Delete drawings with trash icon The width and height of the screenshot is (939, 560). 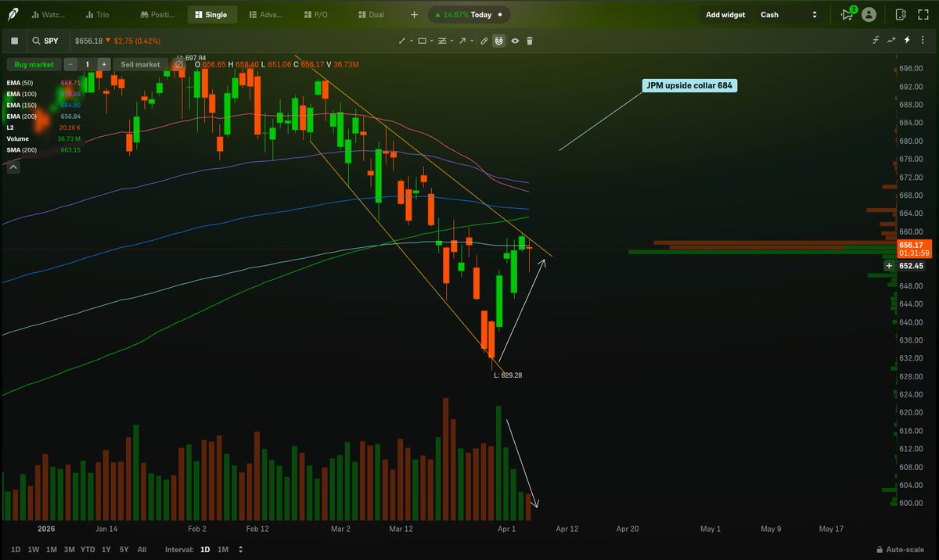[x=530, y=41]
